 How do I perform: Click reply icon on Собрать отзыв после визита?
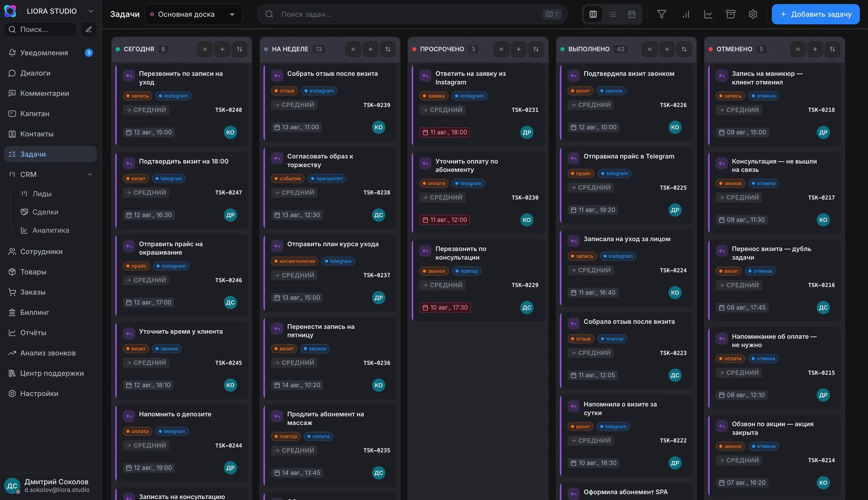click(277, 76)
